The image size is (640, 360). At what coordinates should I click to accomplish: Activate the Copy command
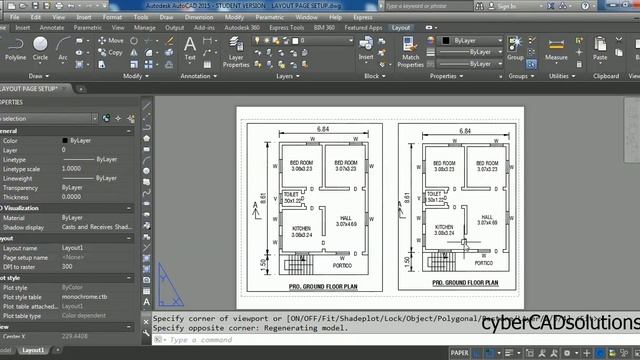110,52
